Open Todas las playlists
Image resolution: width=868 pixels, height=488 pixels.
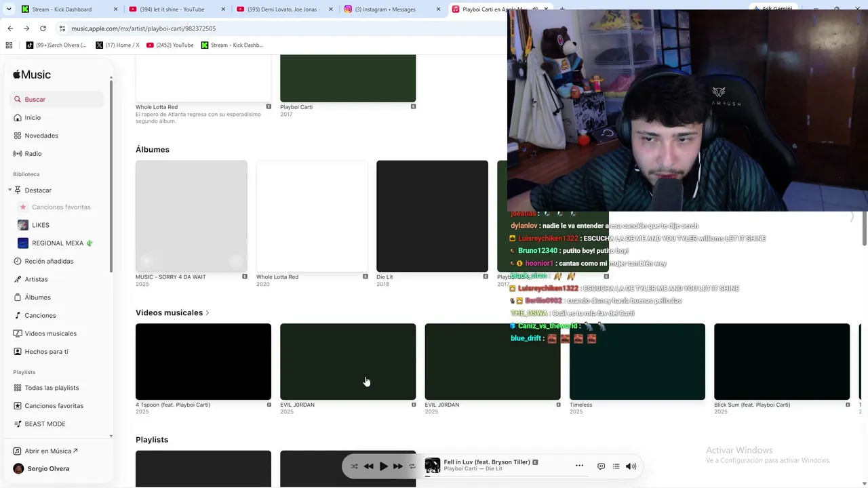pos(52,388)
